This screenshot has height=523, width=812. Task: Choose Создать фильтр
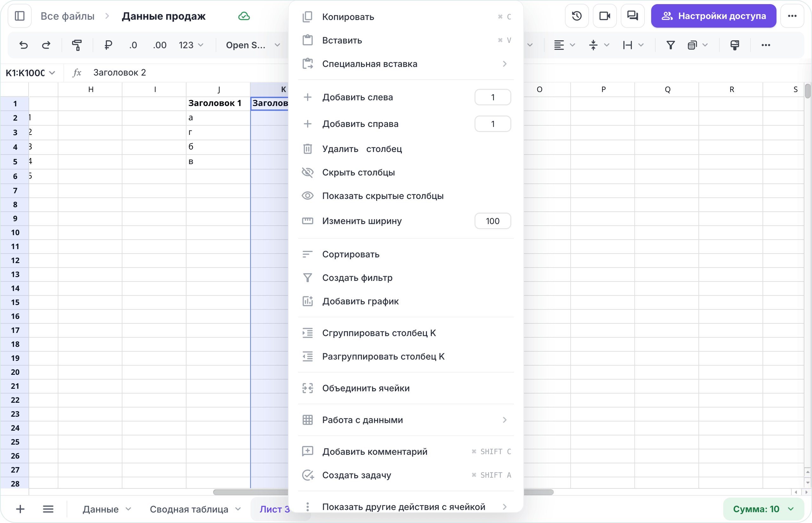coord(406,278)
